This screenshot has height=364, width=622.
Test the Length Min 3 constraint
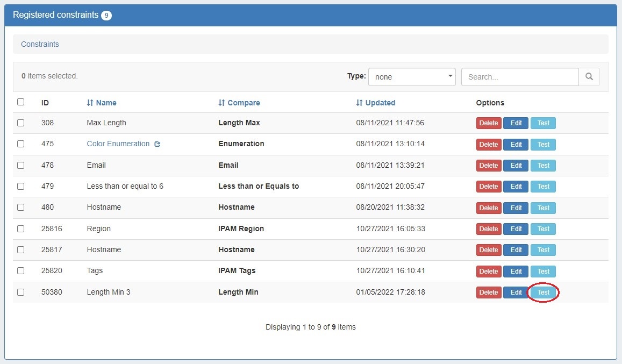tap(543, 292)
